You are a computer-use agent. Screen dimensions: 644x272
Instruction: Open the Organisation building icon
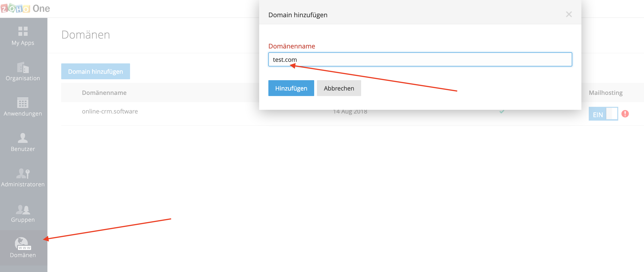(23, 67)
